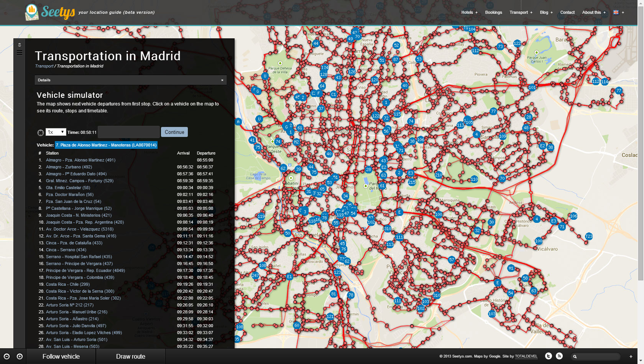Expand the footer with the plus icon
Image resolution: width=644 pixels, height=364 pixels.
click(631, 356)
